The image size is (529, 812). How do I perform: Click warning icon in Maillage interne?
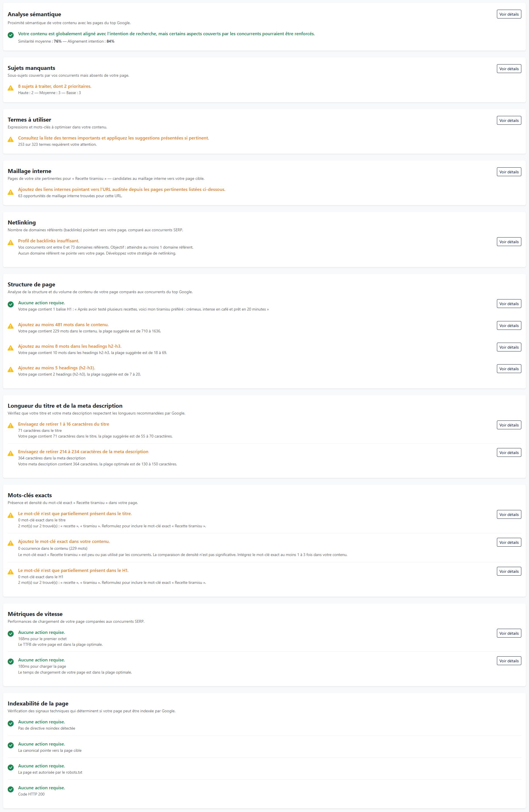11,192
